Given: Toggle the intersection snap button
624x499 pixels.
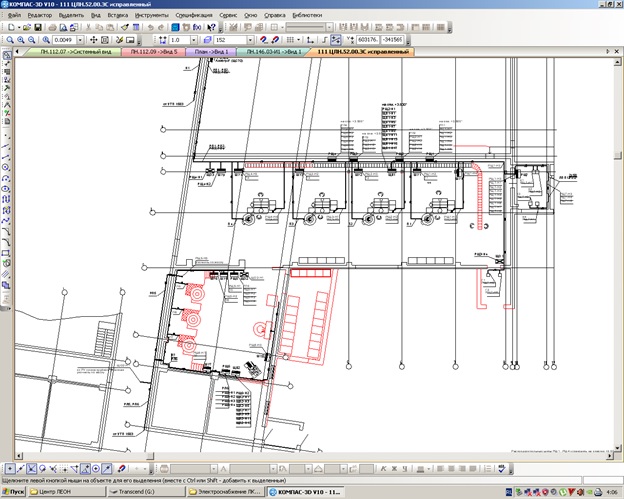Looking at the screenshot, I should coord(31,469).
